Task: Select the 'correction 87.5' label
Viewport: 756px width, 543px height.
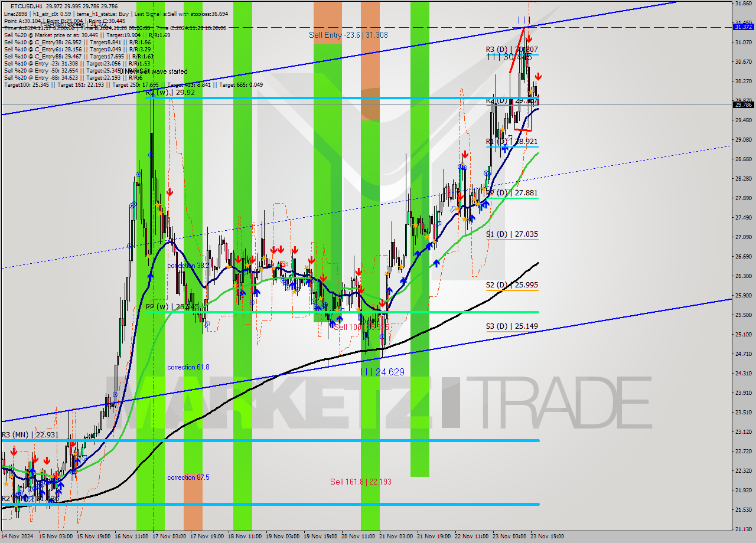Action: [188, 477]
